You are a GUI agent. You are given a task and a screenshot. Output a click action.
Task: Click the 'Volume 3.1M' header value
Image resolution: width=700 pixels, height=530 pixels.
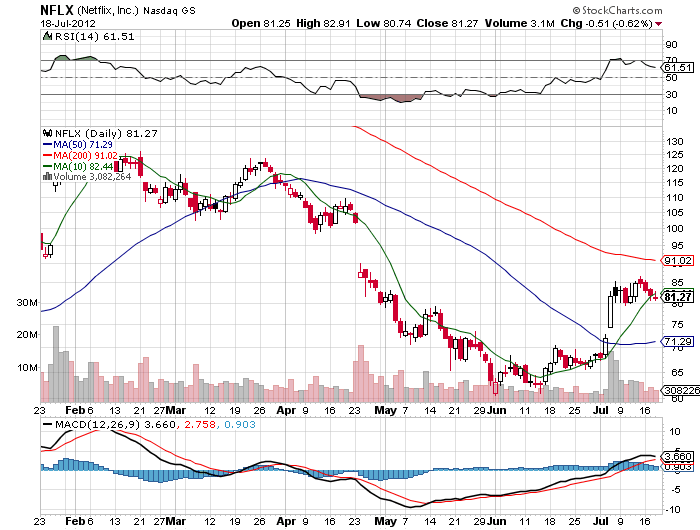pos(520,23)
